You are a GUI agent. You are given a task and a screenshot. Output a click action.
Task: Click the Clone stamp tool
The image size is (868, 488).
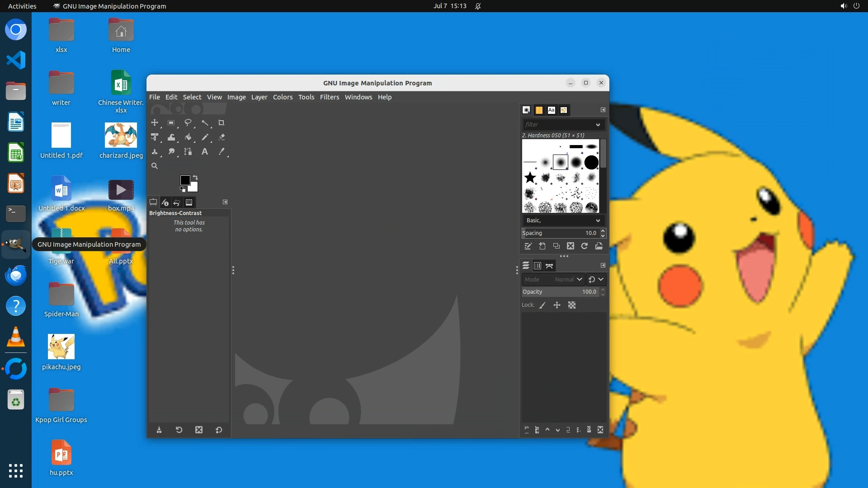click(155, 152)
